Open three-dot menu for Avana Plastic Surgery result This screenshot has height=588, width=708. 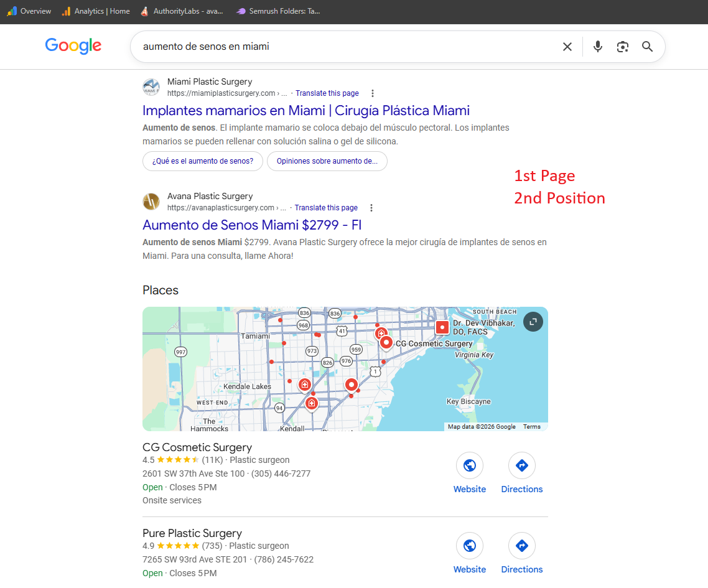(371, 208)
